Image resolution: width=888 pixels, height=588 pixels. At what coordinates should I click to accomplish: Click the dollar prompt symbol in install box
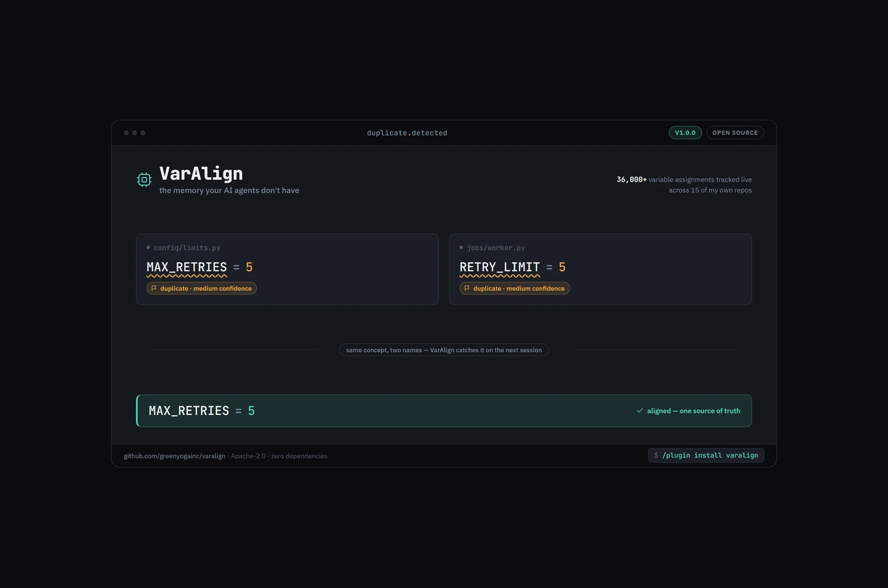(x=656, y=455)
